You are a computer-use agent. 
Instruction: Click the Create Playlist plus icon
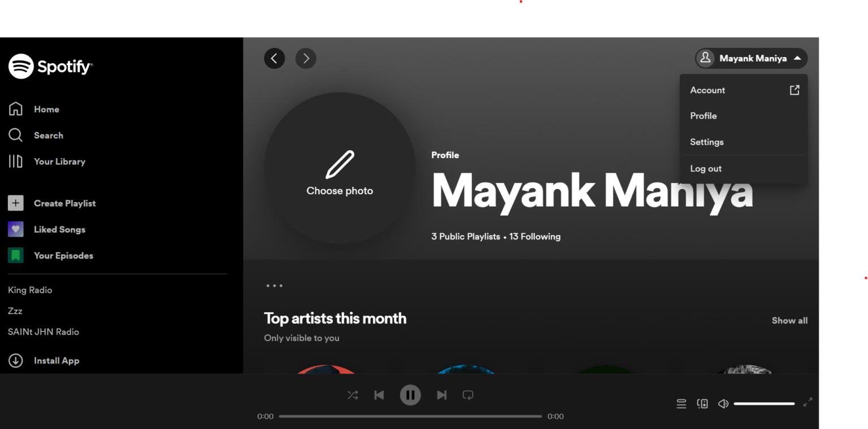click(x=16, y=203)
